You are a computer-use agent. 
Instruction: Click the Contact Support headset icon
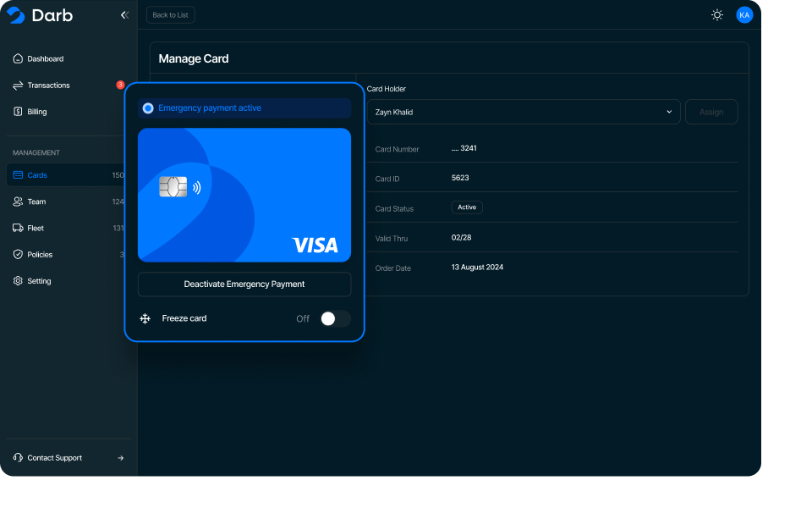pos(18,458)
